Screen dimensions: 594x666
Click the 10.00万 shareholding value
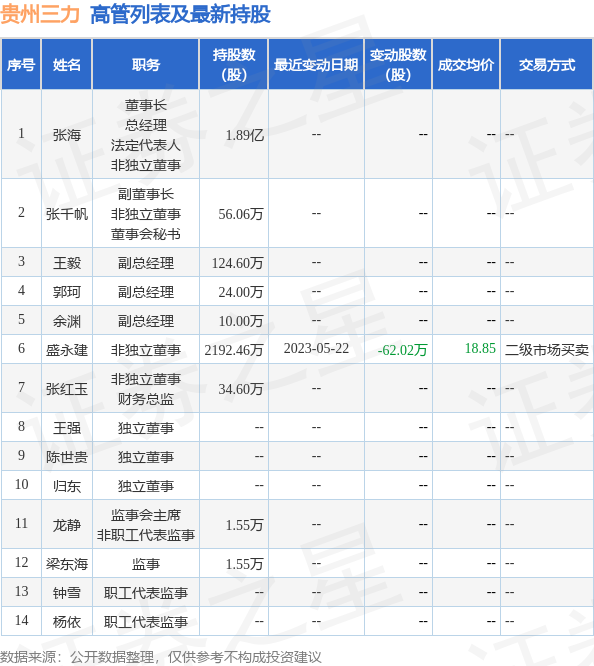click(x=241, y=321)
